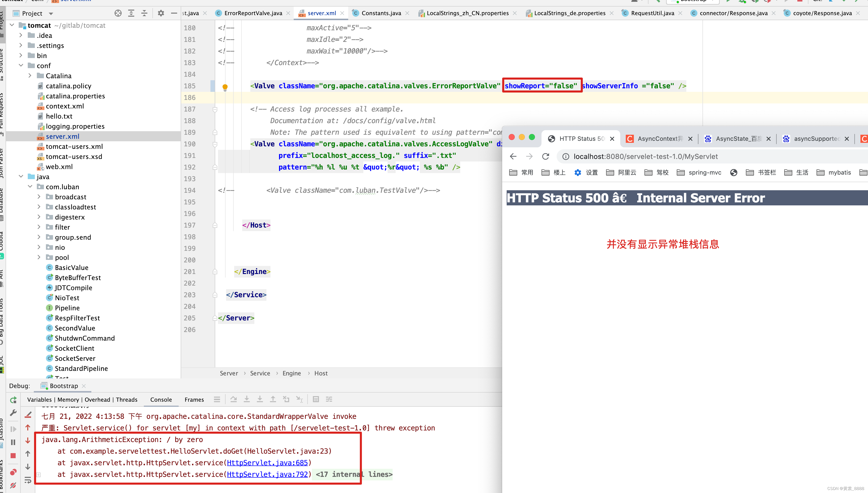Screen dimensions: 868x493
Task: Expand the broadcast package
Action: pos(39,197)
